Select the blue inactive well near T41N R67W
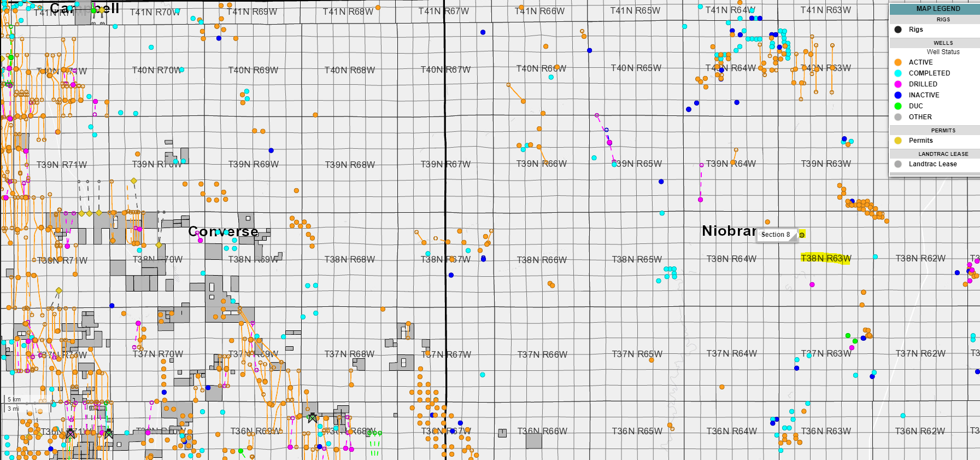 click(x=483, y=32)
